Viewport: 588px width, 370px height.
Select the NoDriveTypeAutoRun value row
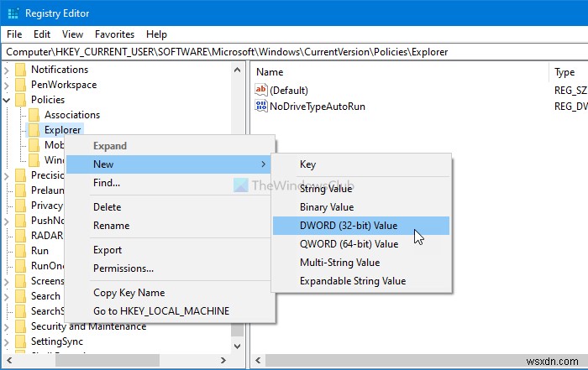[x=419, y=107]
